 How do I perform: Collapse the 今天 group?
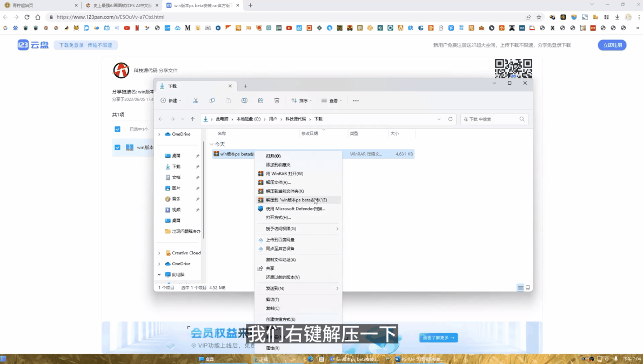[x=212, y=144]
